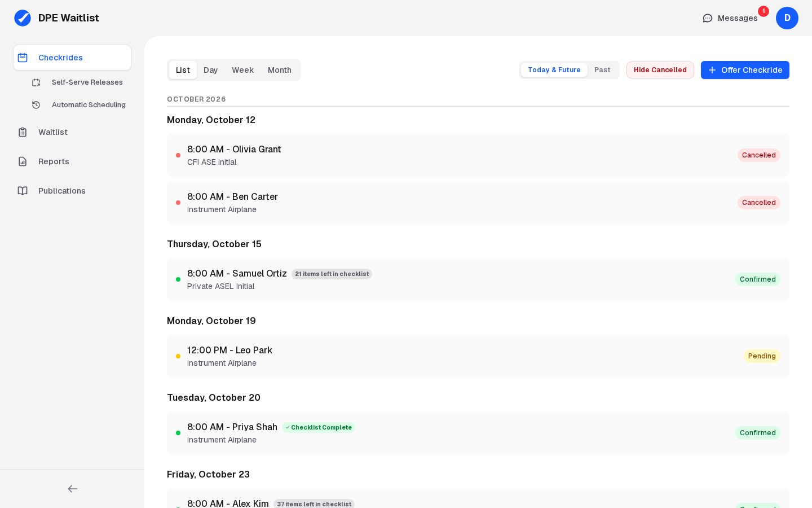Viewport: 812px width, 508px height.
Task: Click Cancelled status on Olivia Grant's row
Action: click(x=759, y=155)
